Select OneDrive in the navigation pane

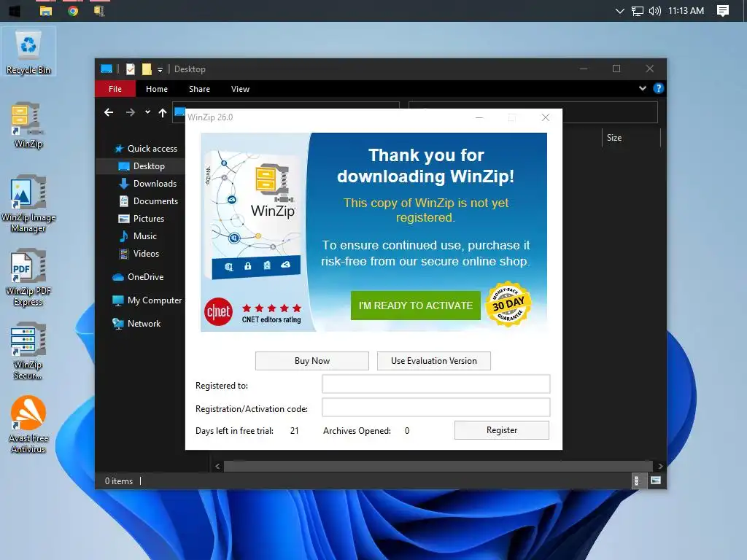tap(138, 276)
